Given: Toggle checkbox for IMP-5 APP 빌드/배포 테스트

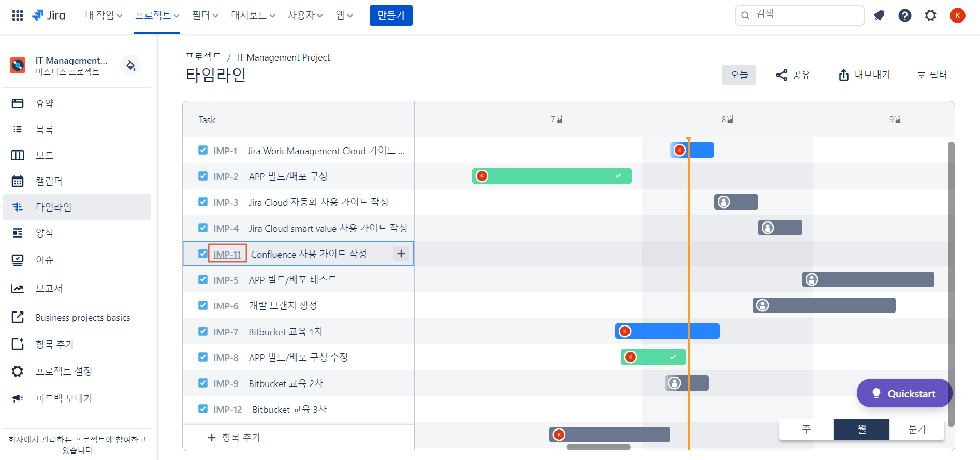Looking at the screenshot, I should 203,279.
